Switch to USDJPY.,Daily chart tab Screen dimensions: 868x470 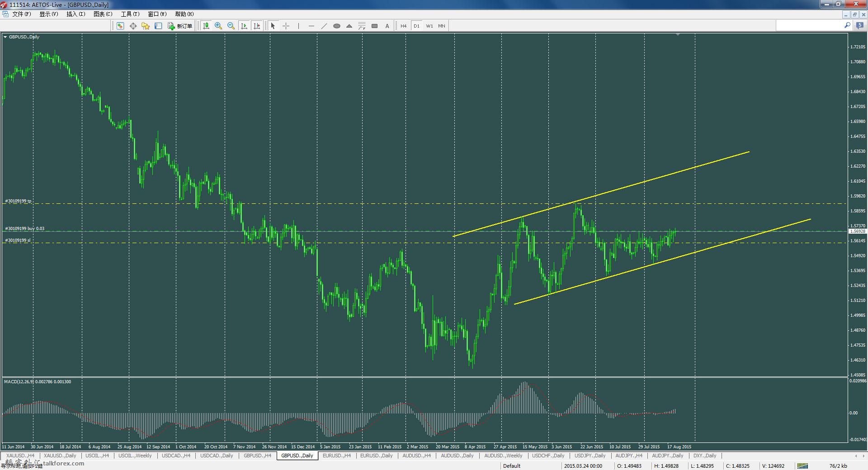click(x=590, y=456)
